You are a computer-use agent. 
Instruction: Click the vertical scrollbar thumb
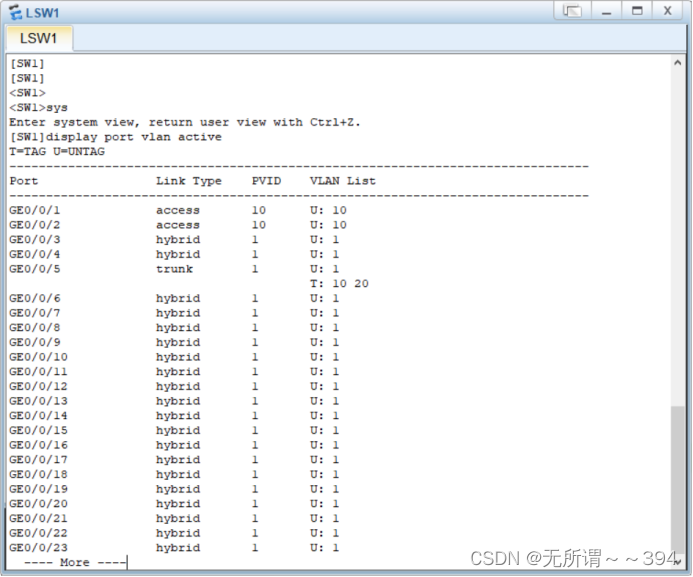coord(678,479)
